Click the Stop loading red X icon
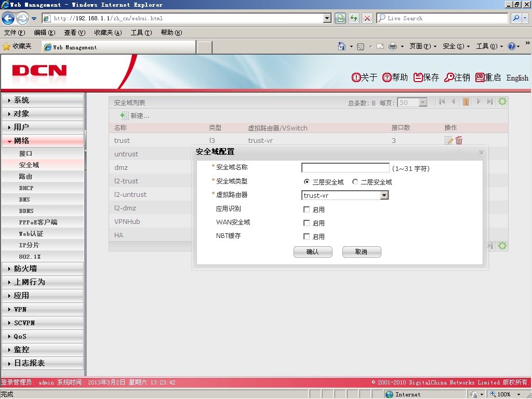The height and width of the screenshot is (399, 532). [367, 18]
